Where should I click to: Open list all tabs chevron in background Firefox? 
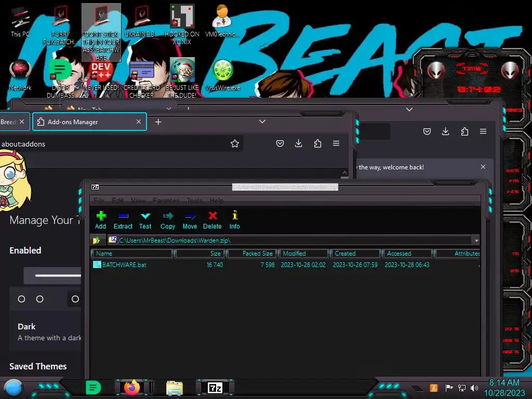coord(409,110)
